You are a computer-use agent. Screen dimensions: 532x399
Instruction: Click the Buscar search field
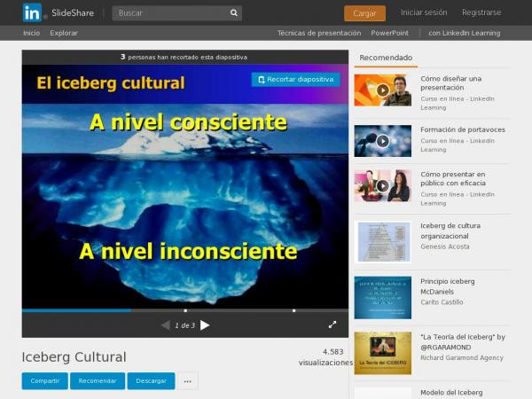pos(168,13)
